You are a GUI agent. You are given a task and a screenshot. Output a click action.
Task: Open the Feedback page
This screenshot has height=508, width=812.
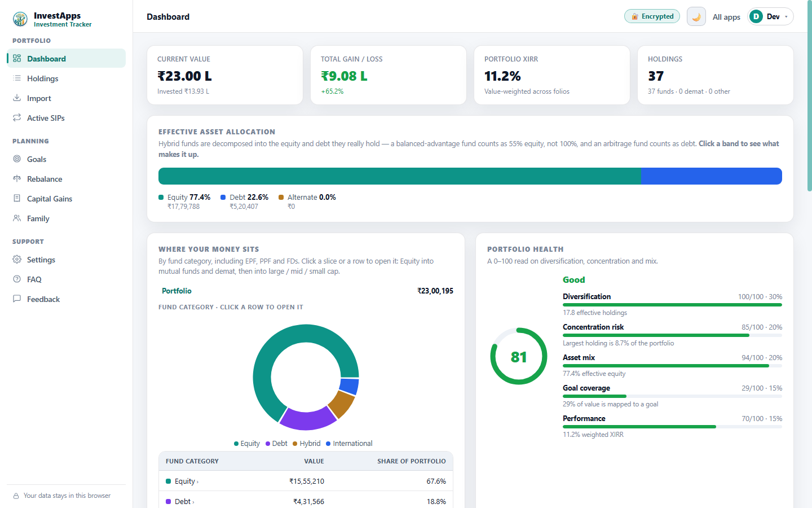66,299
